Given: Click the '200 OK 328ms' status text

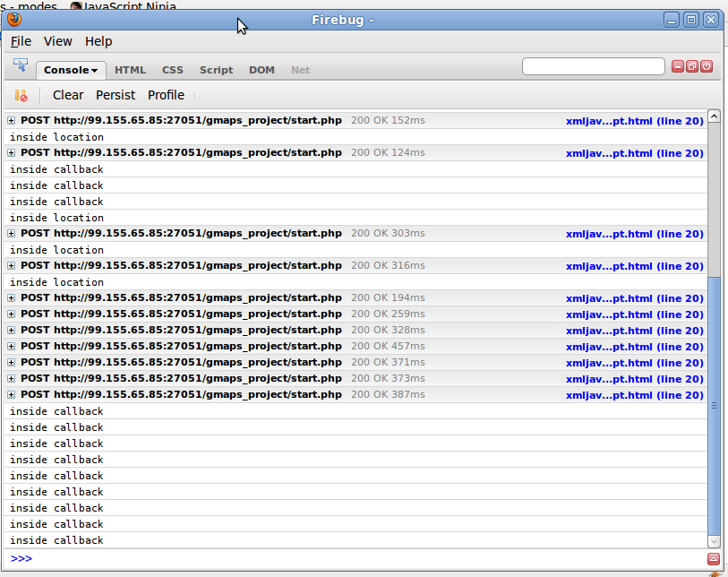Looking at the screenshot, I should 388,330.
